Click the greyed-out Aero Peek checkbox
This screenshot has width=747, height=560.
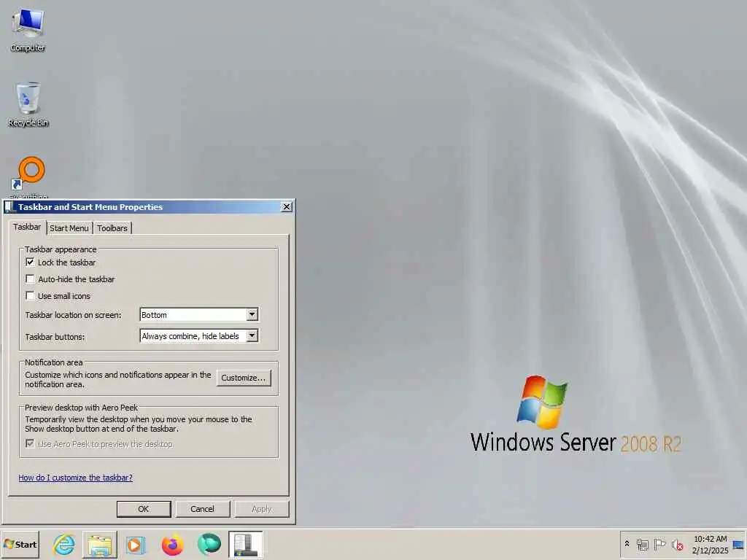pos(30,444)
